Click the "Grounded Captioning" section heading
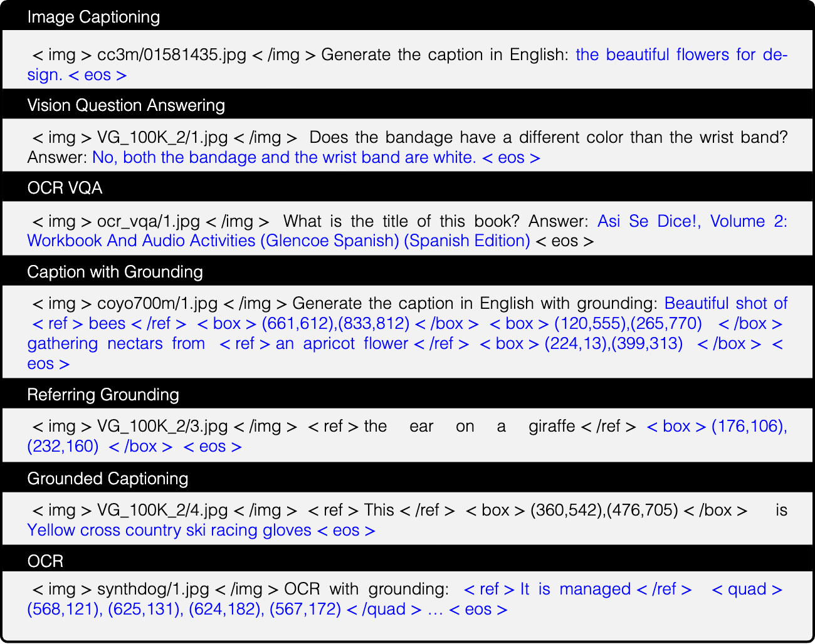 [x=107, y=479]
